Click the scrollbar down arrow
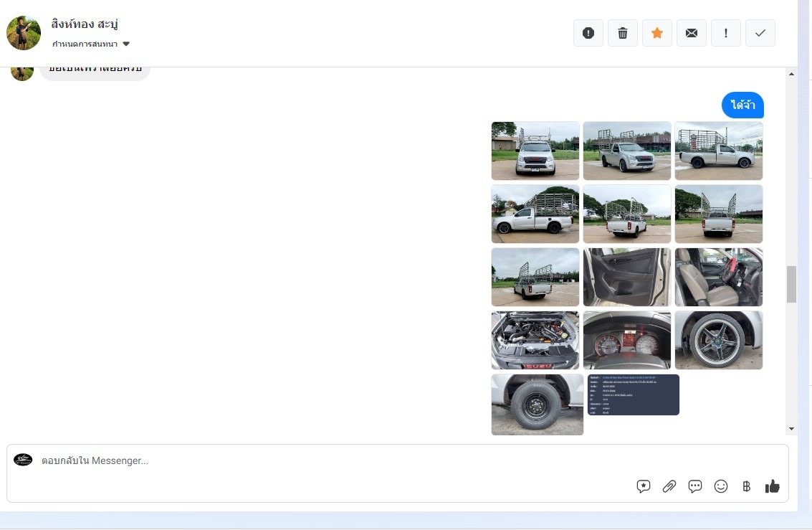Viewport: 812px width, 530px height. pos(791,428)
